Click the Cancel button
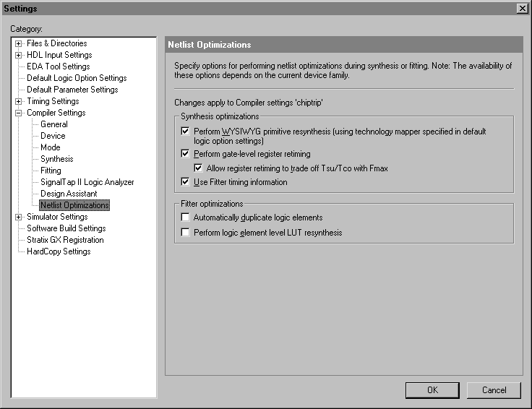Image resolution: width=532 pixels, height=409 pixels. click(494, 390)
